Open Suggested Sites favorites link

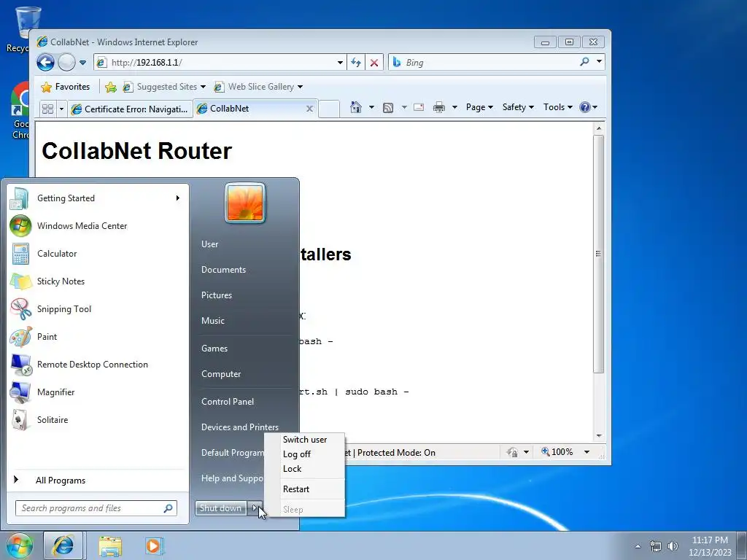click(x=164, y=87)
